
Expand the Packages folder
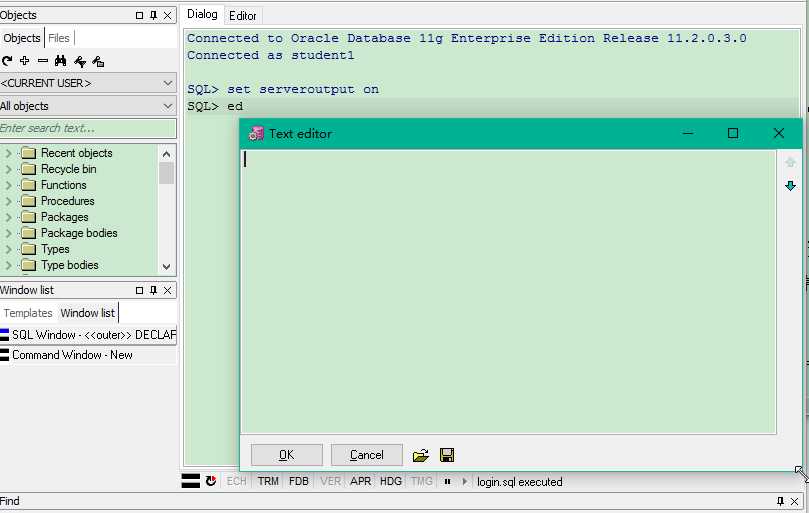(x=8, y=217)
